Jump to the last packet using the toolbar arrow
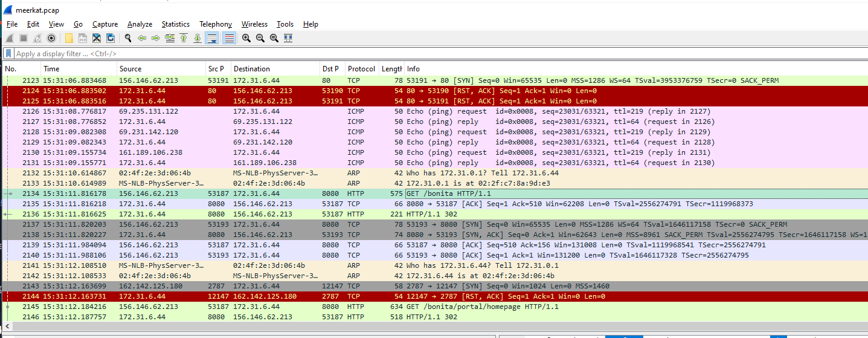The height and width of the screenshot is (338, 868). (x=198, y=38)
